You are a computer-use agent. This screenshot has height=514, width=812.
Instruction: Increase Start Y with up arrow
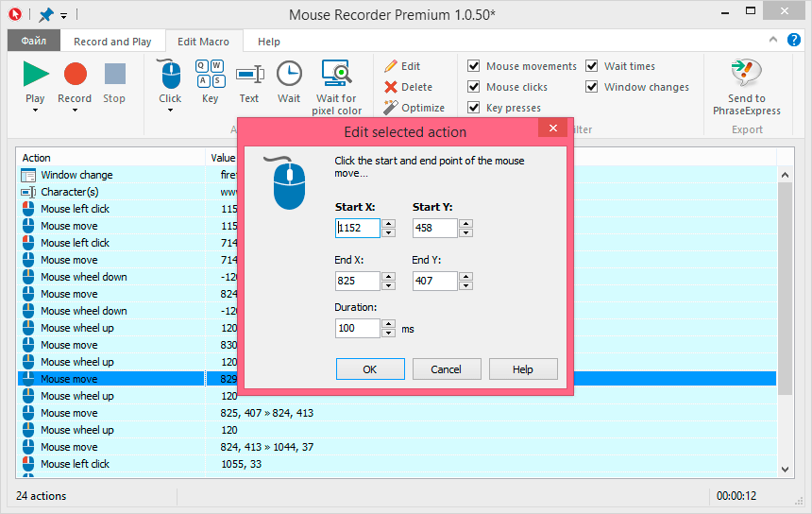[x=466, y=223]
